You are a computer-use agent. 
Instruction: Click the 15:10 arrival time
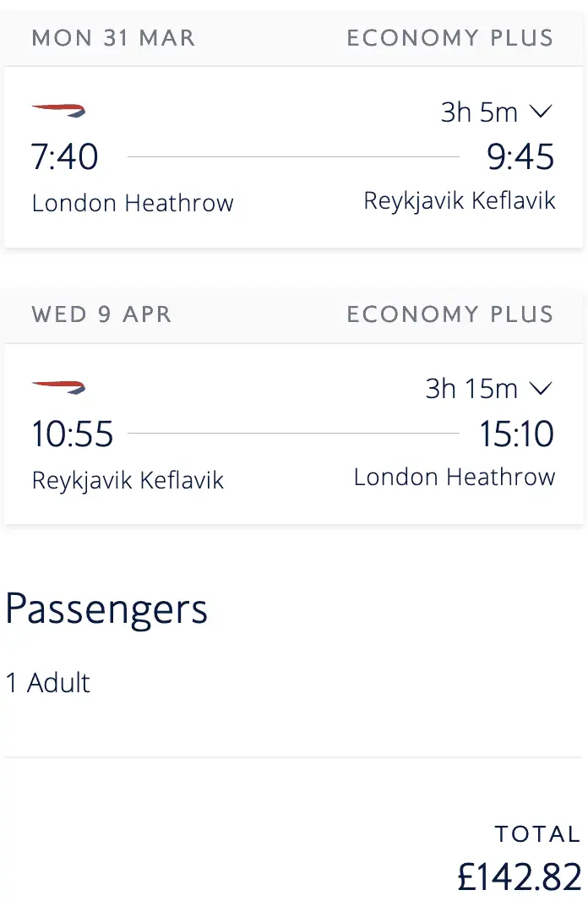[517, 434]
